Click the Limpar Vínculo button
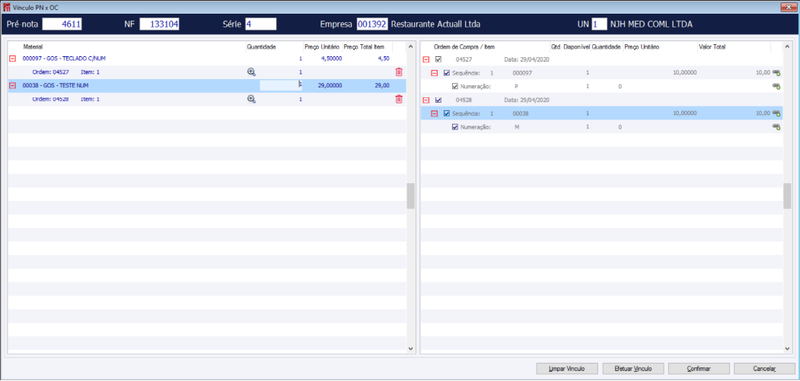 566,369
